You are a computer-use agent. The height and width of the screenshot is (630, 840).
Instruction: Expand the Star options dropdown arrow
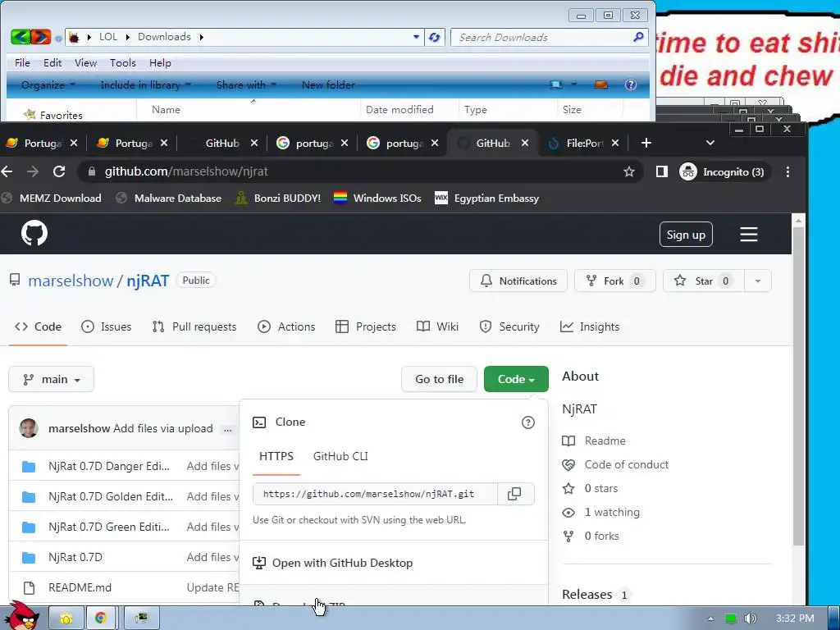[757, 281]
